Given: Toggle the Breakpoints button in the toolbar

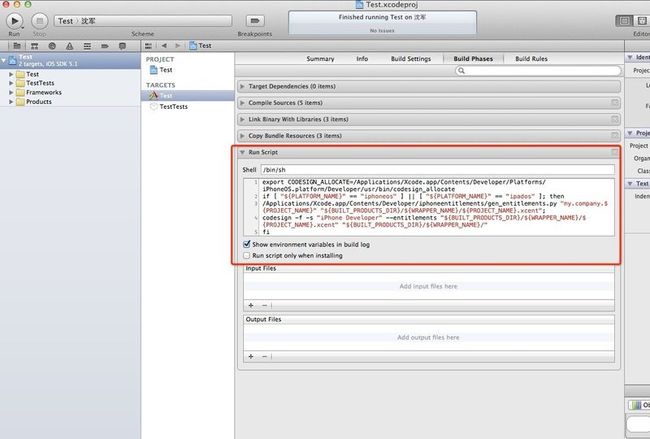Looking at the screenshot, I should (255, 21).
